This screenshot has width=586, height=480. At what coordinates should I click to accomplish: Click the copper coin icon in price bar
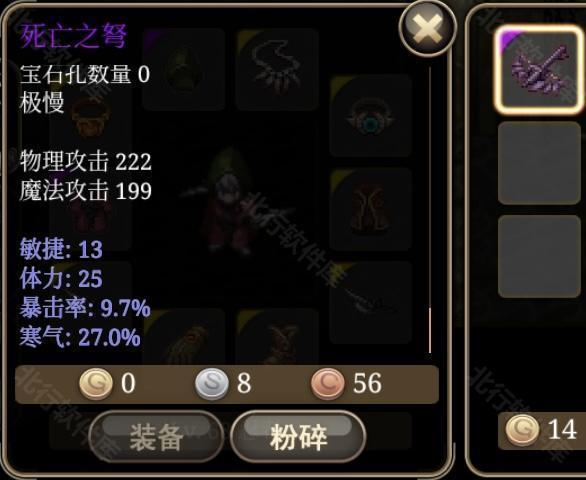(328, 384)
